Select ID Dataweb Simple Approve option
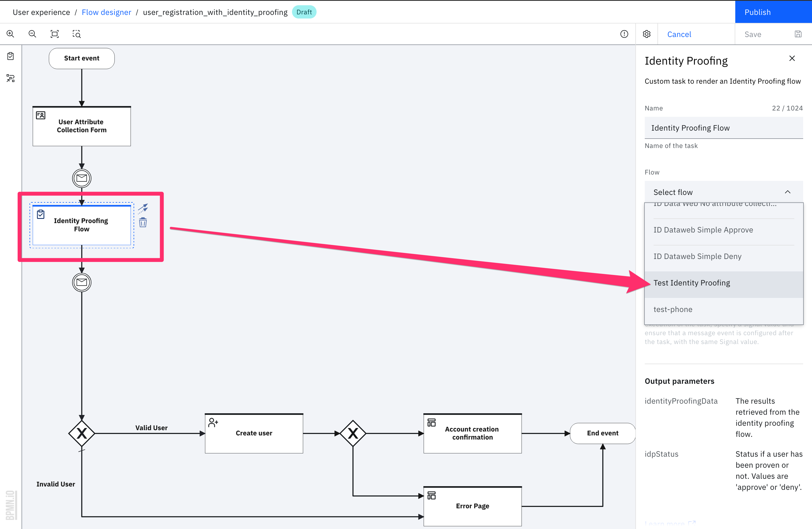 coord(703,230)
